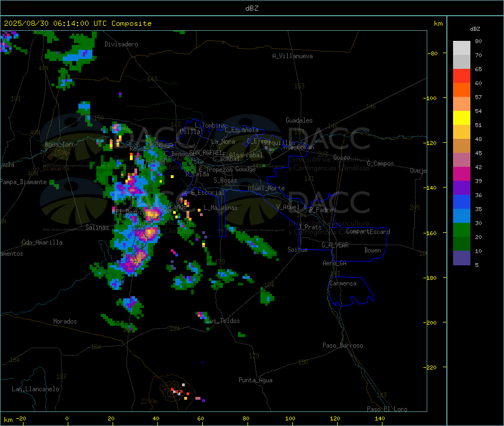The image size is (504, 426).
Task: Pick the mauve 42–45 dBZ legend swatch
Action: (x=461, y=160)
